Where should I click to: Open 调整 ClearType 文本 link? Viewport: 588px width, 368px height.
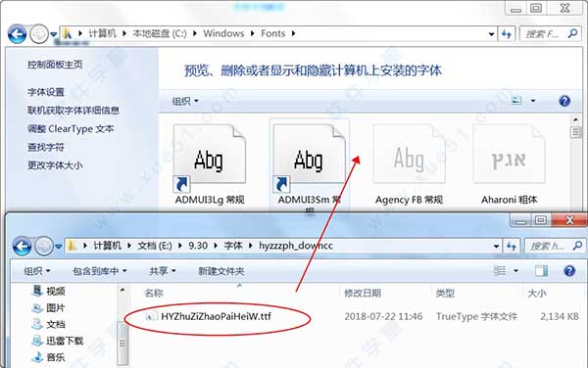click(71, 129)
